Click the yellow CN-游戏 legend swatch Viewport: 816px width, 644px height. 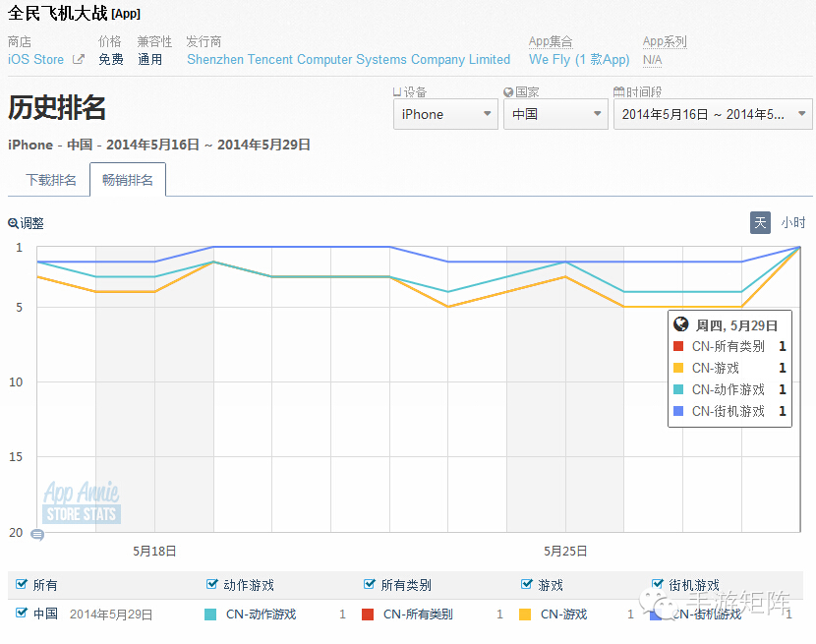pyautogui.click(x=525, y=615)
